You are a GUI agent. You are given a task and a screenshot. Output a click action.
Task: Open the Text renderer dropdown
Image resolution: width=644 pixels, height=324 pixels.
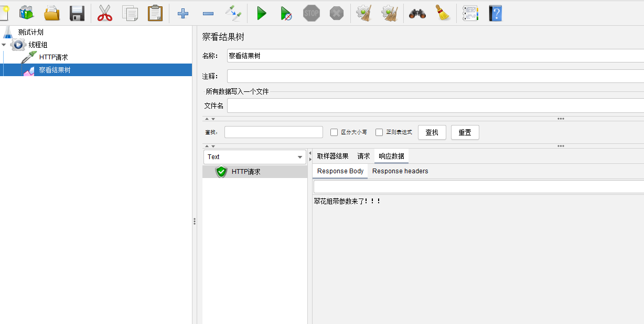click(255, 157)
